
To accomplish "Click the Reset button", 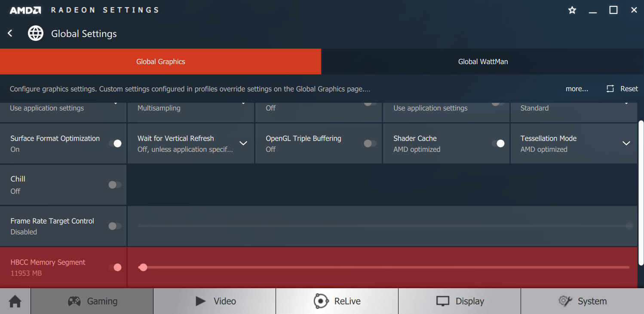I will tap(622, 89).
